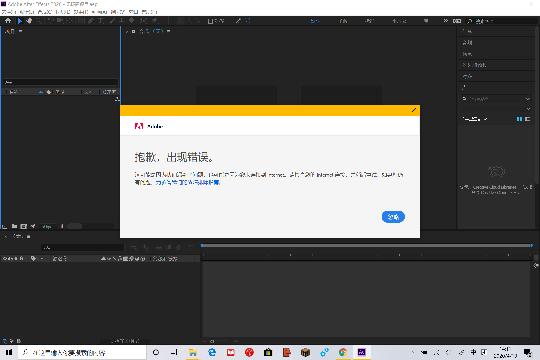The width and height of the screenshot is (540, 360).
Task: Click the Windows taskbar search box
Action: coord(82,352)
